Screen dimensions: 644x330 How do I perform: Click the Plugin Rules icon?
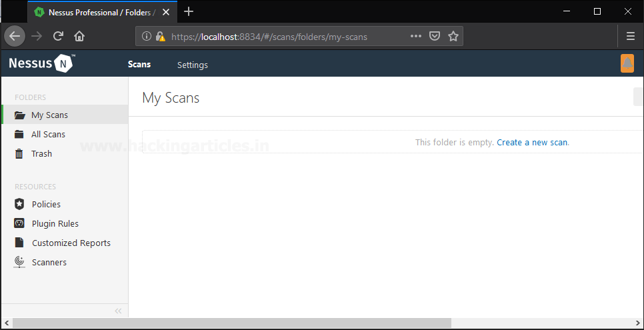point(19,223)
